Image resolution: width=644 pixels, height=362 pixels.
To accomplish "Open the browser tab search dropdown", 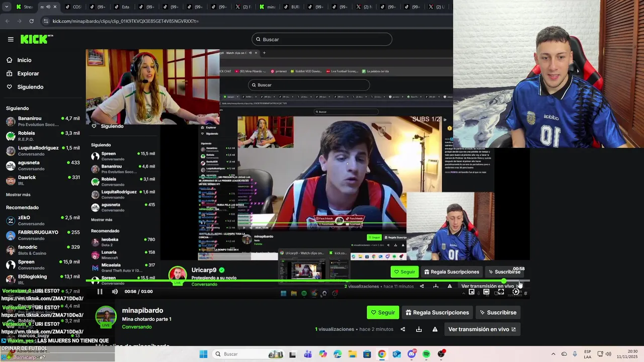I will tap(7, 7).
